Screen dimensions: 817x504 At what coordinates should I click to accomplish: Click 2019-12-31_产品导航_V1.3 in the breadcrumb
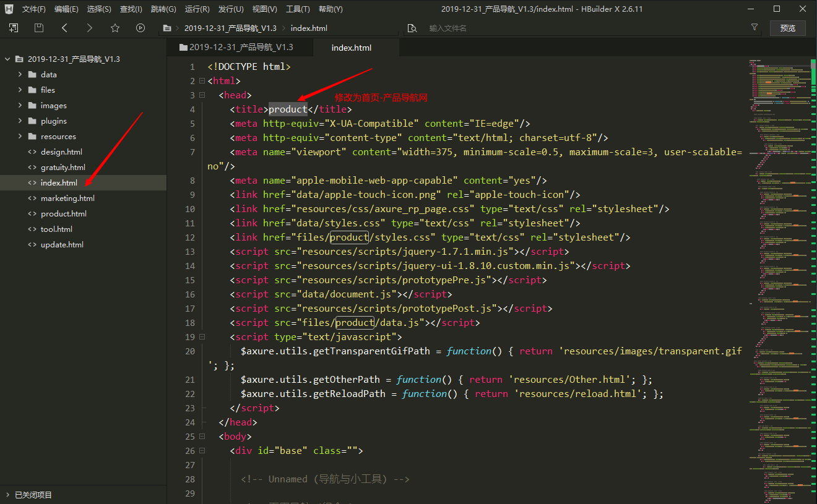point(230,28)
